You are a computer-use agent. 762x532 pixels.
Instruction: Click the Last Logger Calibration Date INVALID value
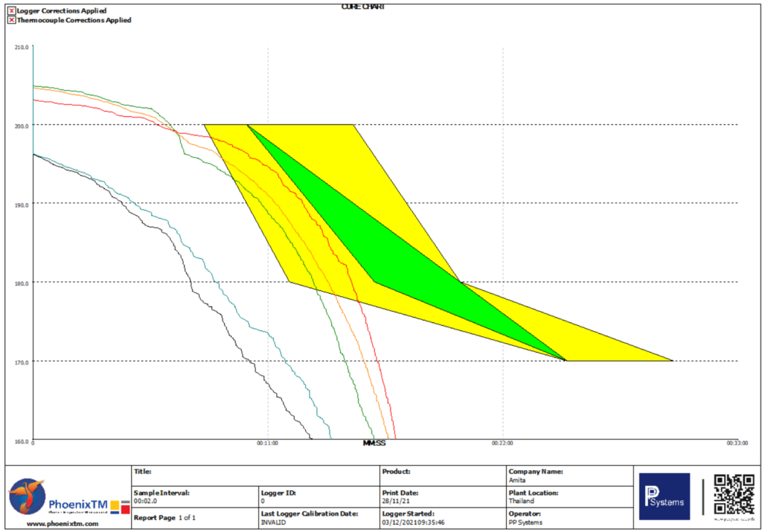click(x=275, y=522)
